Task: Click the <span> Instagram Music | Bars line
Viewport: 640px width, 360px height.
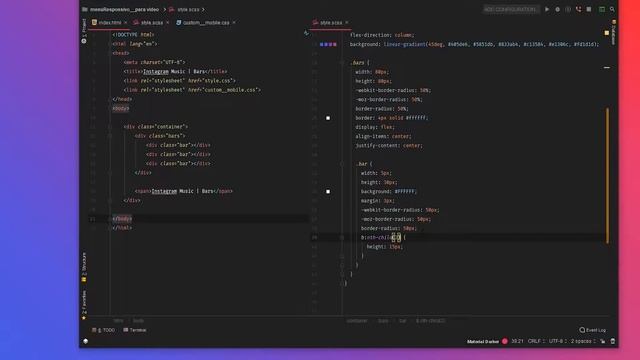Action: (x=184, y=191)
